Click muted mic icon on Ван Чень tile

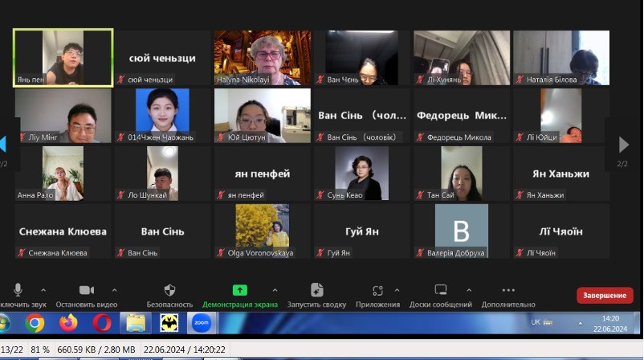coord(320,80)
